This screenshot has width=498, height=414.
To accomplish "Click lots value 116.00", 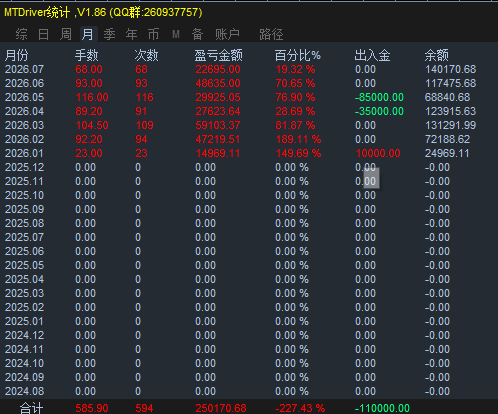I will [92, 97].
